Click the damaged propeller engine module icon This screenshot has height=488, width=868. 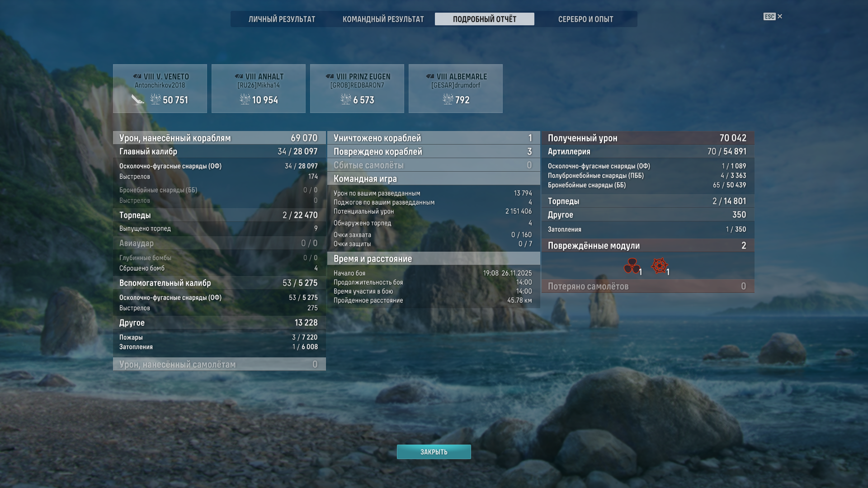tap(632, 266)
